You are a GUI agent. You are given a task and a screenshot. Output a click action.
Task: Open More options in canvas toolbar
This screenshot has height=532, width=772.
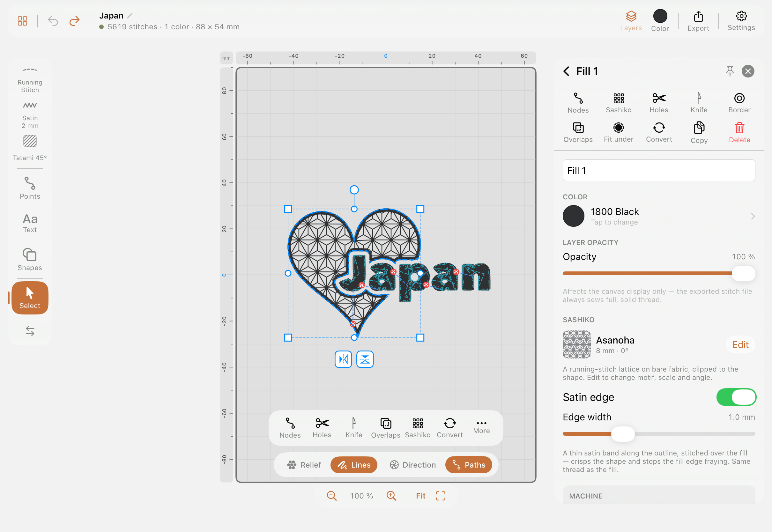(x=481, y=427)
